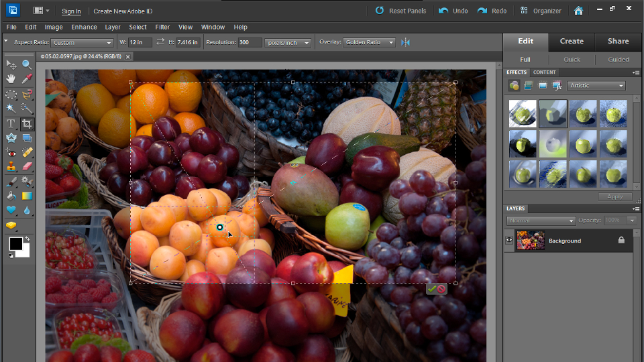Open the layer Opacity dropdown arrow
The height and width of the screenshot is (362, 644).
click(632, 221)
